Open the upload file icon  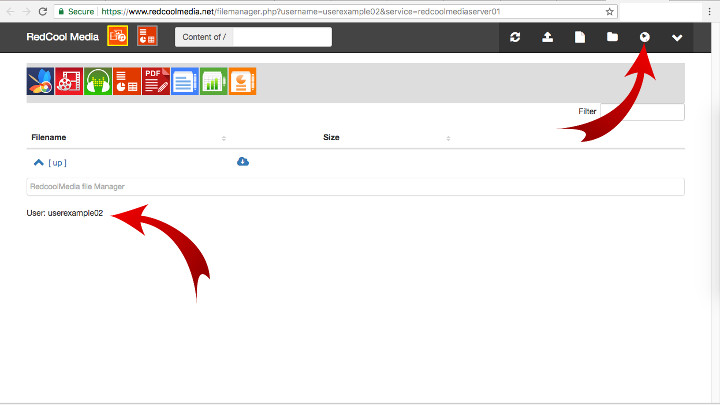(x=547, y=37)
